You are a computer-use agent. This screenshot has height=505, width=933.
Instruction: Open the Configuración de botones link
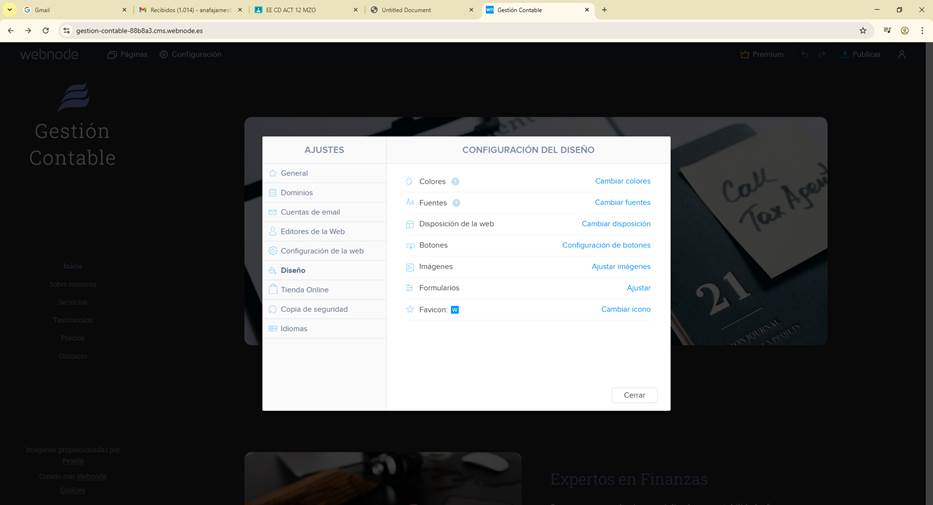click(606, 246)
